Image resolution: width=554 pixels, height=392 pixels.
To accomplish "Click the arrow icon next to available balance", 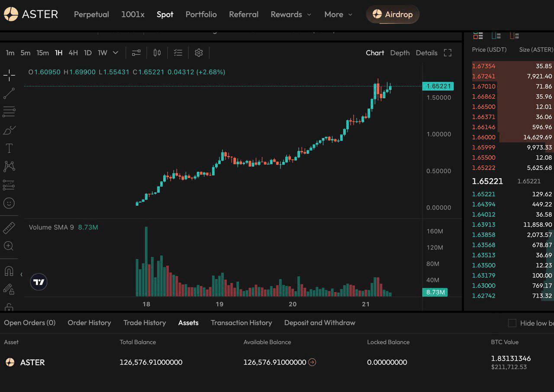I will coord(312,362).
